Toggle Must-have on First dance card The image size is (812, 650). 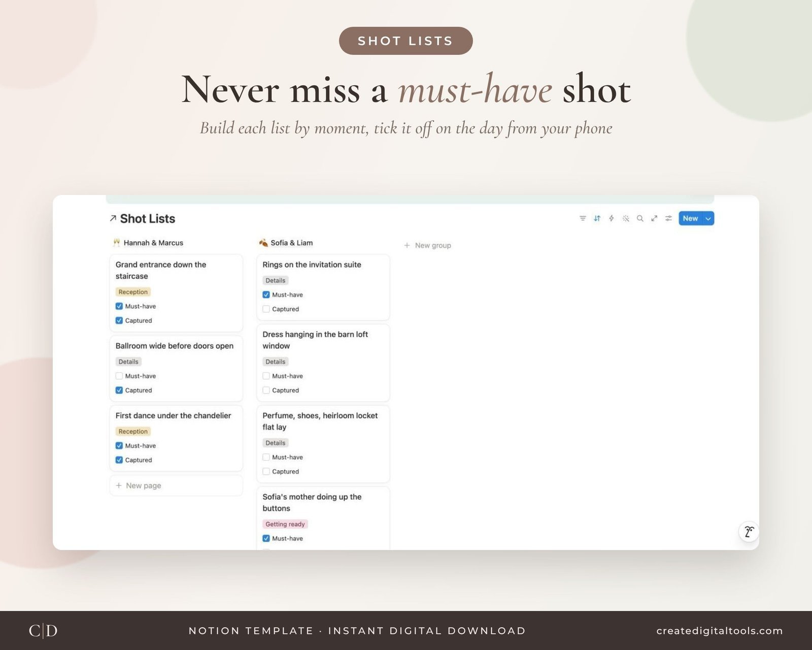119,445
